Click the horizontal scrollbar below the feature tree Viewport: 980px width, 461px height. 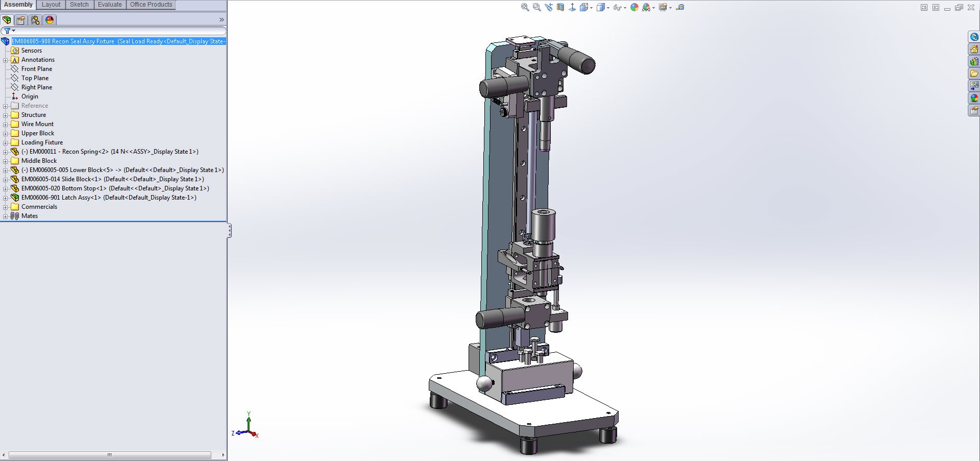[110, 454]
